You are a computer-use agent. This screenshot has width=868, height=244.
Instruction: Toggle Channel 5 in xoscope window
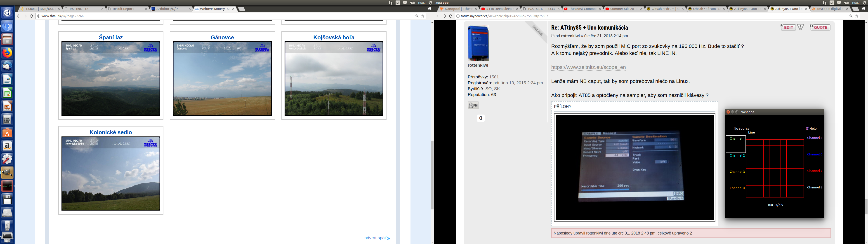tap(814, 138)
